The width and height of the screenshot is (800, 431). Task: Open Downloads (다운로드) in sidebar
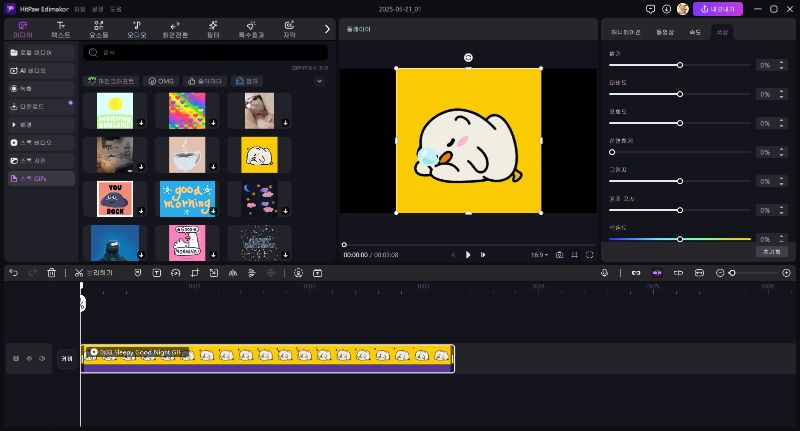pos(41,107)
